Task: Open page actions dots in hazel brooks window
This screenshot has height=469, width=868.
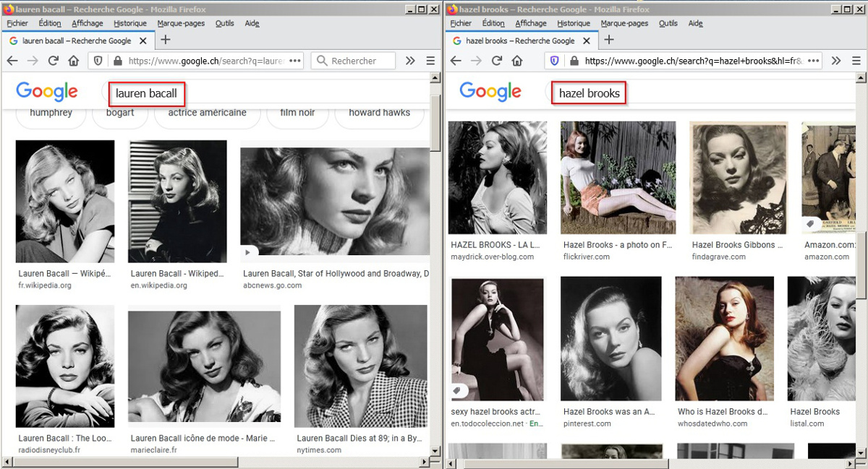Action: (814, 61)
